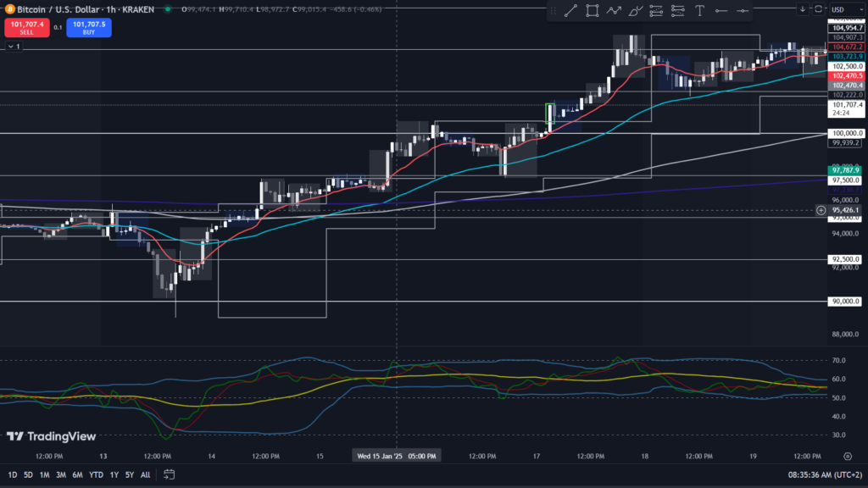Image resolution: width=868 pixels, height=488 pixels.
Task: Select the rectangle drawing tool
Action: 592,10
